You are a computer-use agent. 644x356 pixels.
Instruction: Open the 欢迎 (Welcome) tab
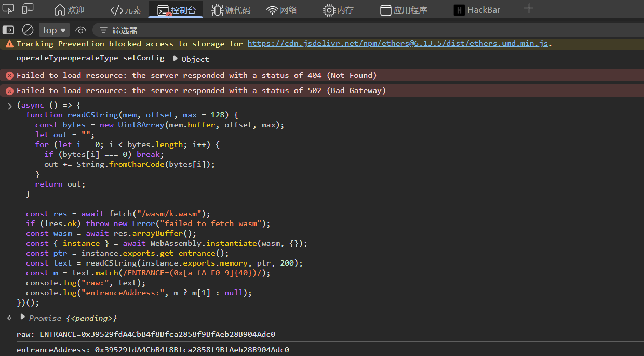coord(70,10)
